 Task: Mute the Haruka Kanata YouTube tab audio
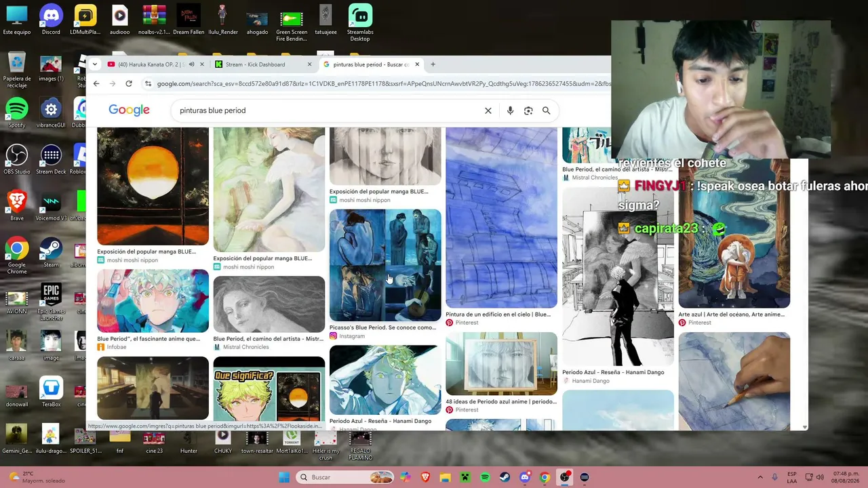(191, 64)
